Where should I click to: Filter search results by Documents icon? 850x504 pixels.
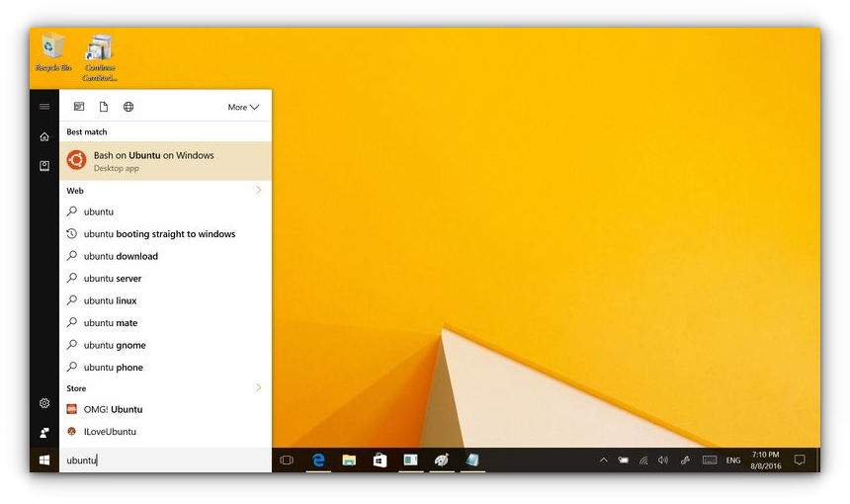click(104, 107)
